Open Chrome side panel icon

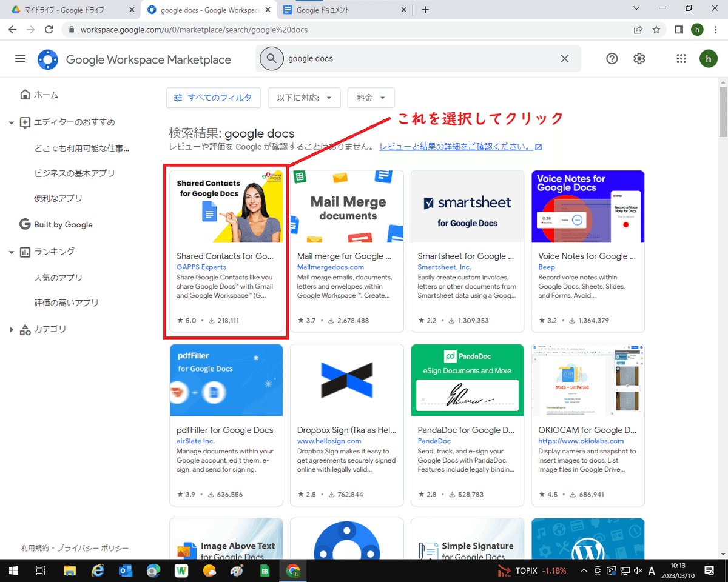click(x=679, y=29)
